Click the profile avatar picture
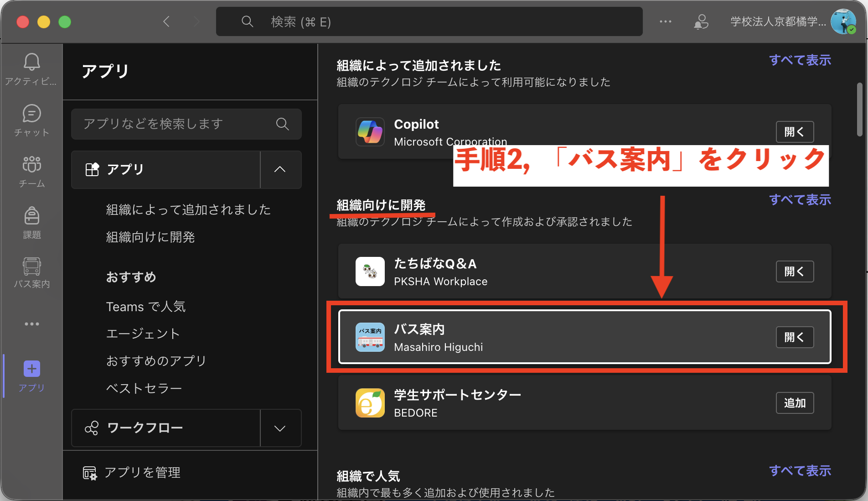Image resolution: width=868 pixels, height=501 pixels. point(842,21)
